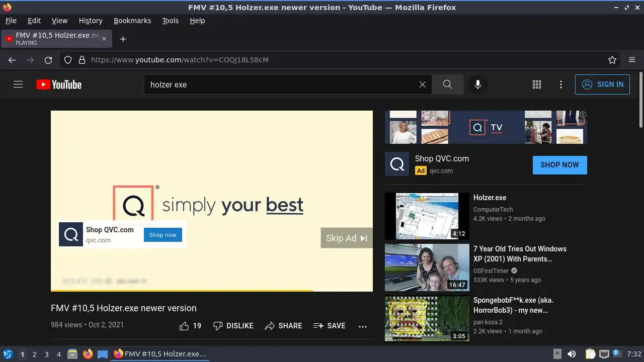Save video to playlist with SAVE
The height and width of the screenshot is (362, 644).
coord(330,326)
